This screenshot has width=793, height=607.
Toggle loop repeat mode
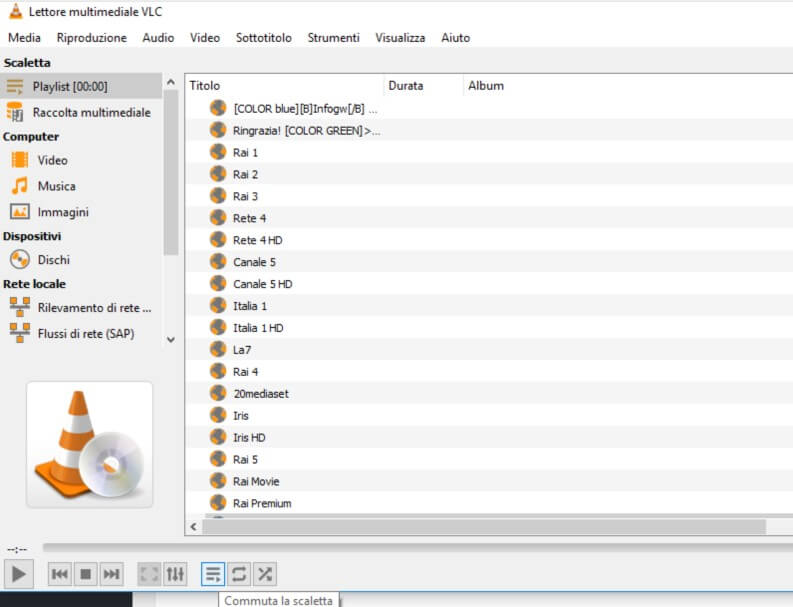click(x=239, y=574)
